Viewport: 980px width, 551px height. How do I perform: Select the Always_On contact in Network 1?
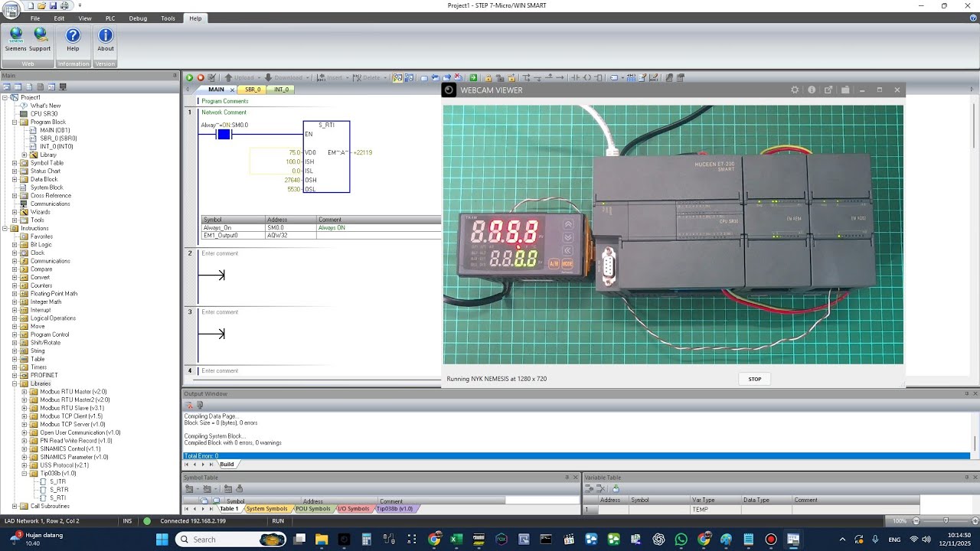click(224, 135)
